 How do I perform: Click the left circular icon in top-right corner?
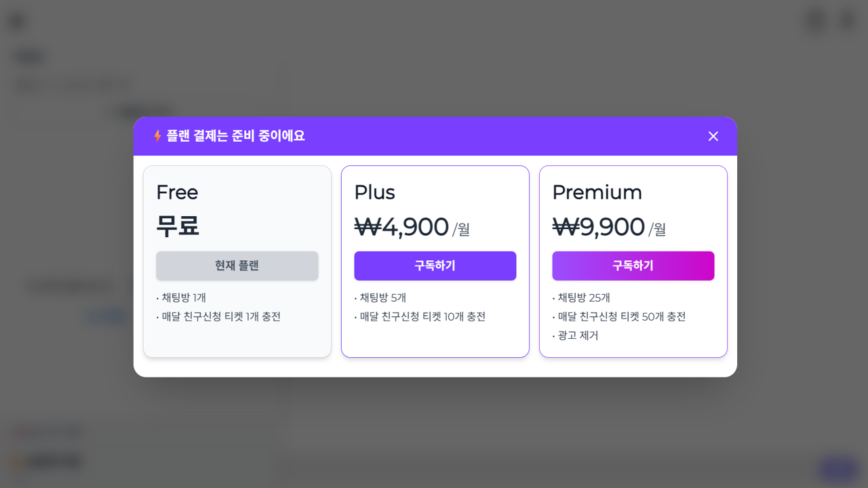(814, 21)
